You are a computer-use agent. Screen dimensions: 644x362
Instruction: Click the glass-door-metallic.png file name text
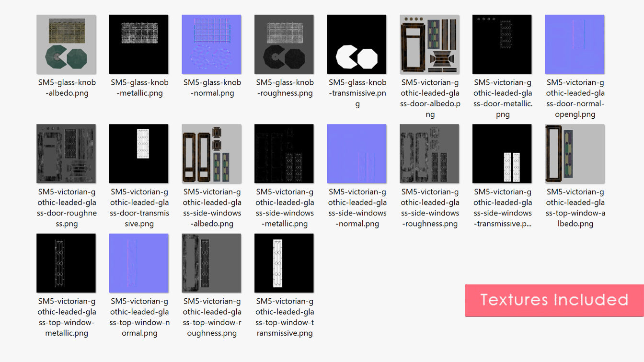(x=503, y=98)
